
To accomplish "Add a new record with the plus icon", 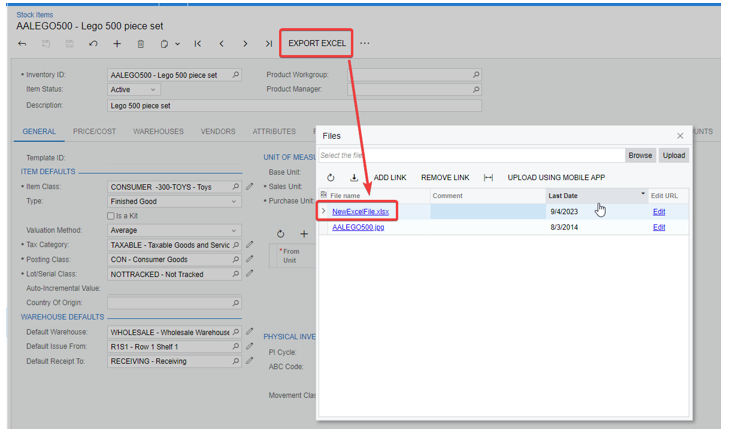I will click(117, 44).
